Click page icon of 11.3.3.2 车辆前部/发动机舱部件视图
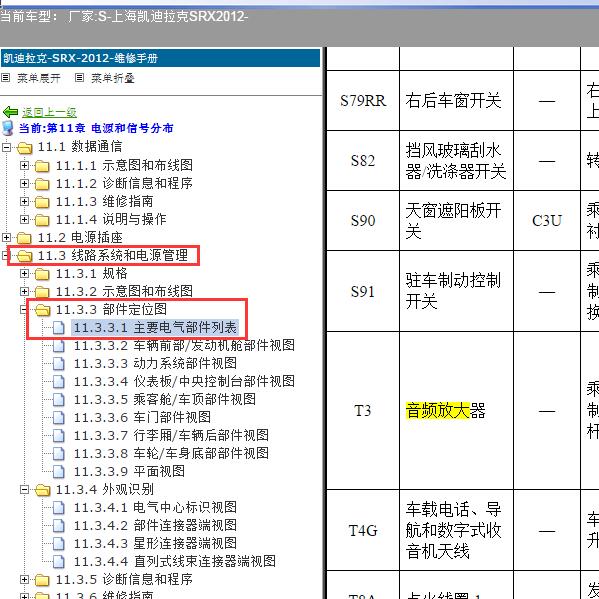Image resolution: width=599 pixels, height=599 pixels. [59, 345]
